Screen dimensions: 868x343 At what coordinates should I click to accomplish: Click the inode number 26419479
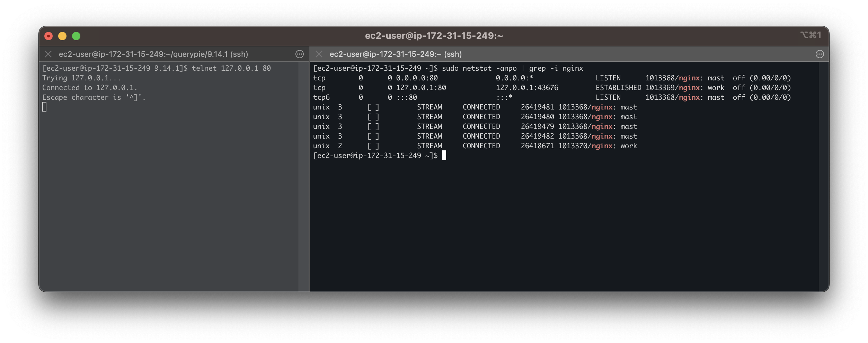tap(538, 126)
